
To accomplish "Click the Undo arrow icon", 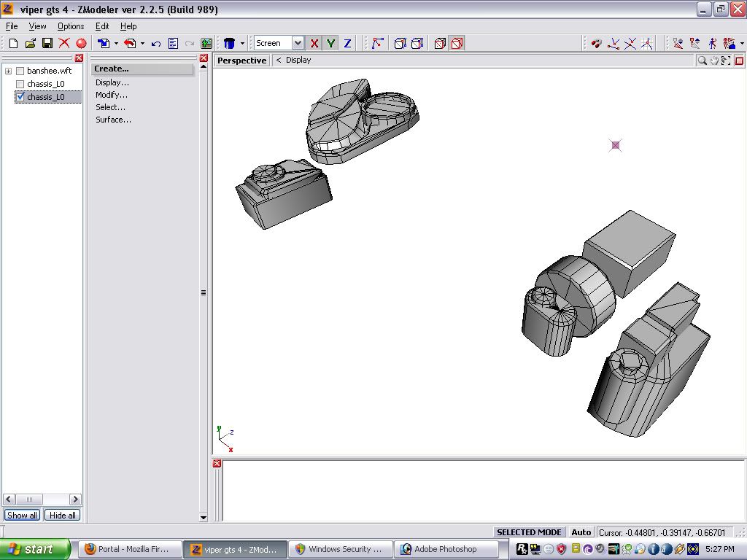I will click(x=156, y=44).
